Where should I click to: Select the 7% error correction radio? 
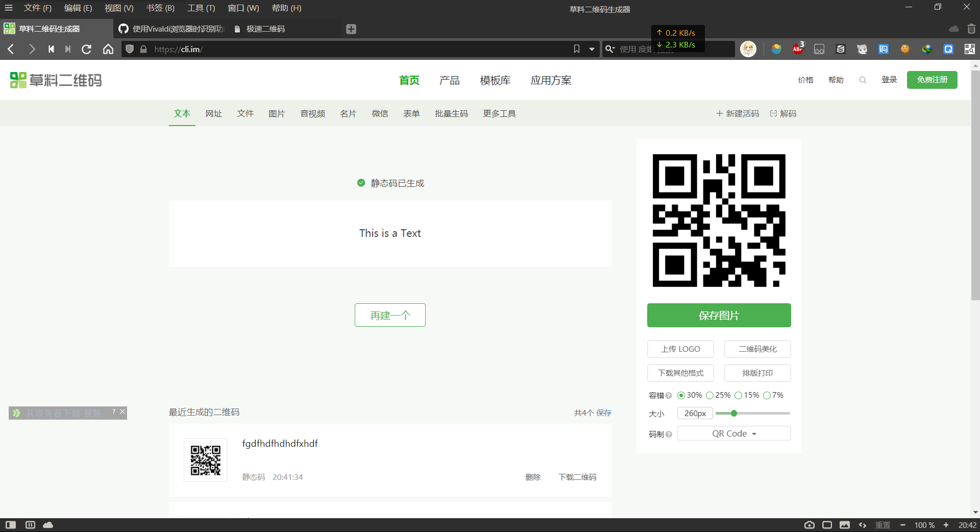[x=767, y=395]
